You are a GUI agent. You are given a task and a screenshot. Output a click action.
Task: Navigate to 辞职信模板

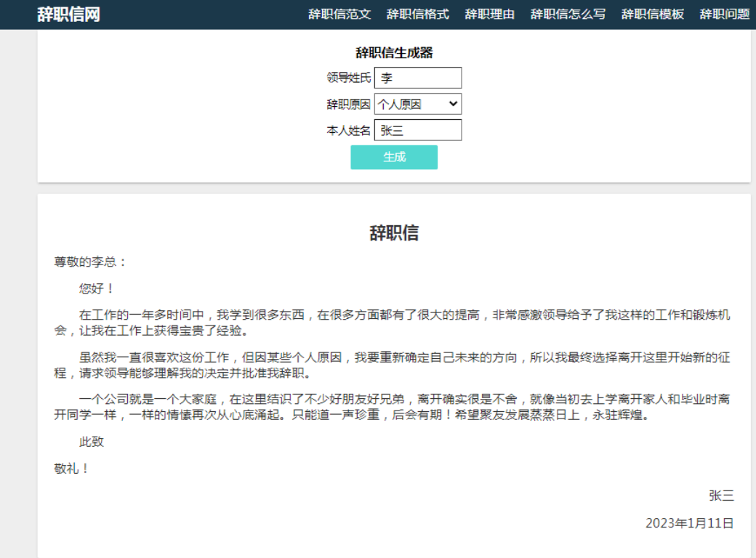(x=652, y=15)
